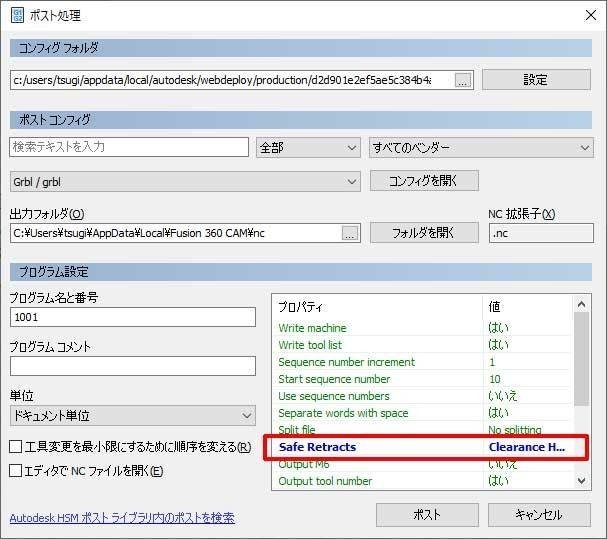Open the すべてのベンダー vendor dropdown
607x539 pixels.
tap(481, 148)
